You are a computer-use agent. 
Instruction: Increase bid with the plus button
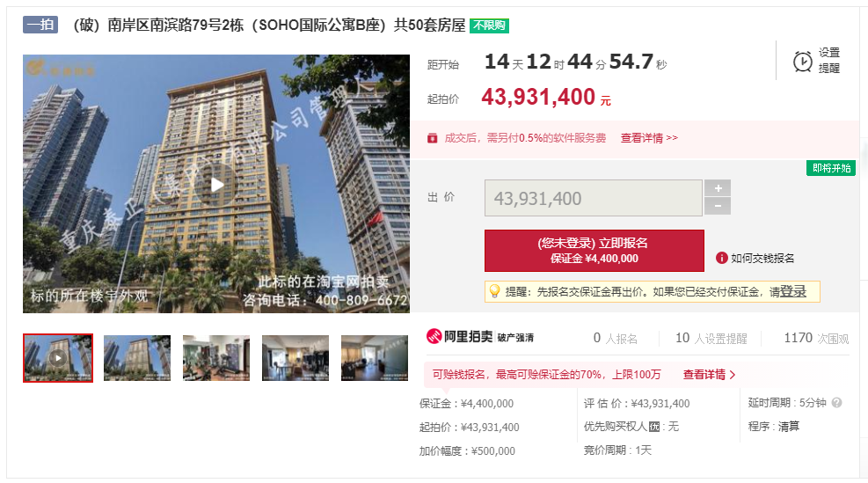click(x=718, y=188)
